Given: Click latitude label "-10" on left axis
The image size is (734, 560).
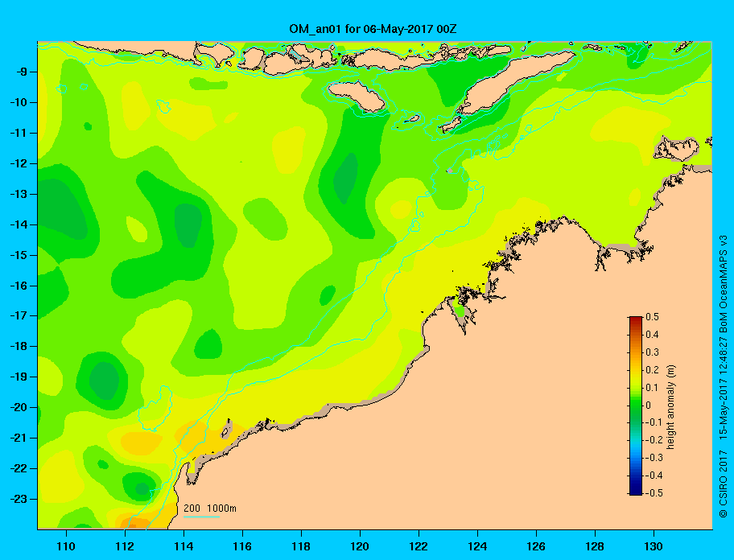Looking at the screenshot, I should pyautogui.click(x=19, y=102).
